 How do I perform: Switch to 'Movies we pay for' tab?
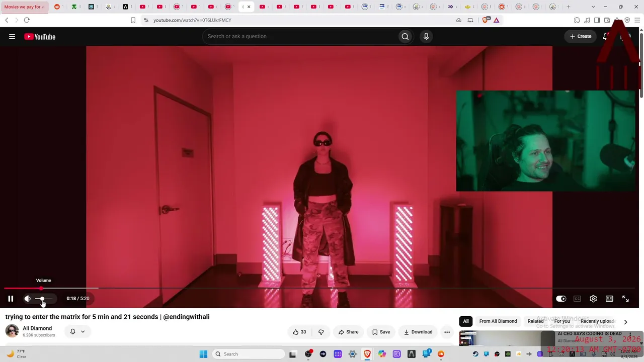[24, 7]
